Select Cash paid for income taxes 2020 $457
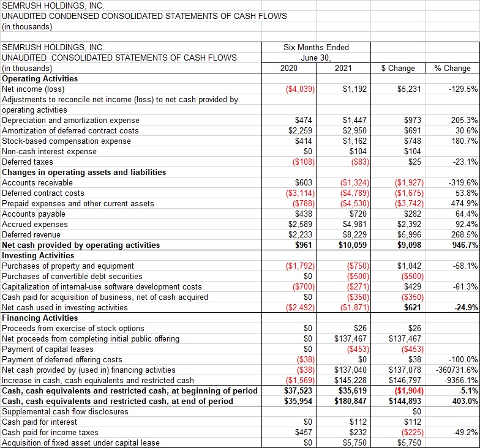The height and width of the screenshot is (448, 480). [304, 432]
